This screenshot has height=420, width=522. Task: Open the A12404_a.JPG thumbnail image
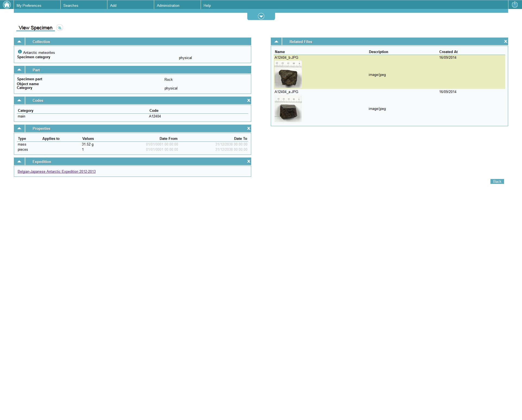point(288,109)
